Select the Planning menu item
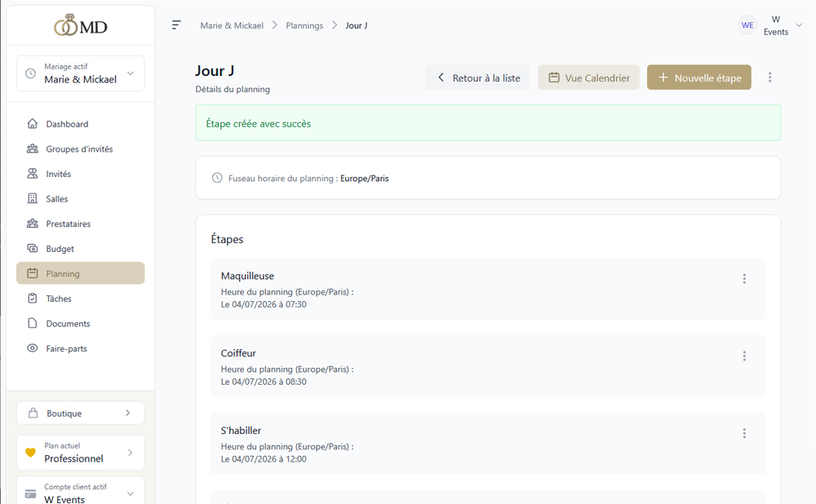The height and width of the screenshot is (504, 816). pos(80,273)
